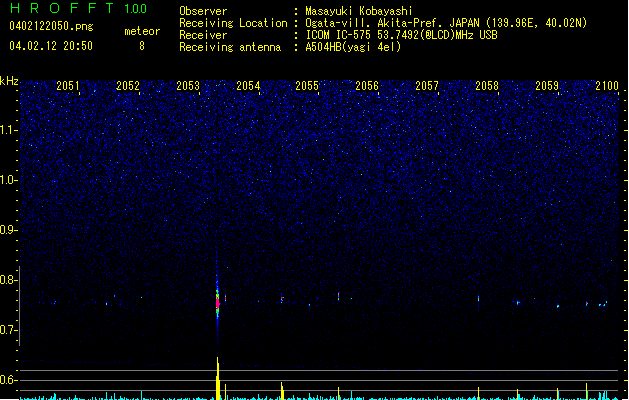Click the 2054 time marker
The height and width of the screenshot is (400, 629).
click(x=248, y=86)
